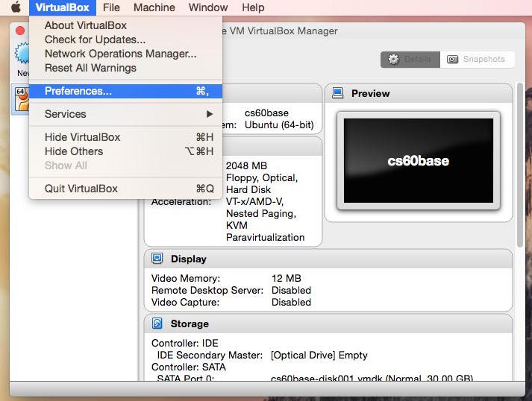Click the Storage section disk icon
Image resolution: width=532 pixels, height=401 pixels.
157,323
